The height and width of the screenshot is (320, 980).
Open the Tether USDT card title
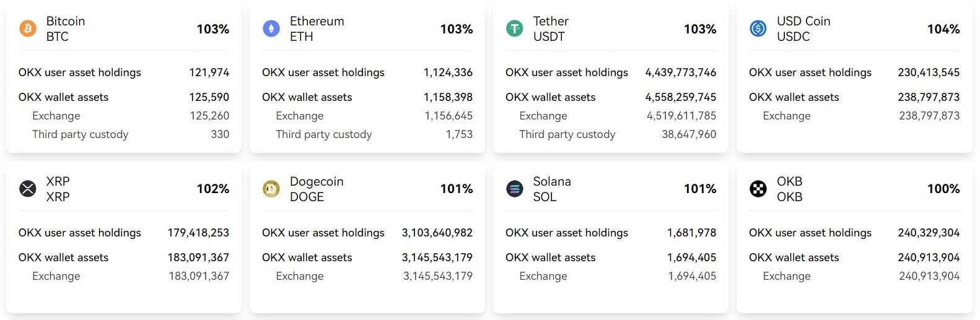pyautogui.click(x=550, y=28)
